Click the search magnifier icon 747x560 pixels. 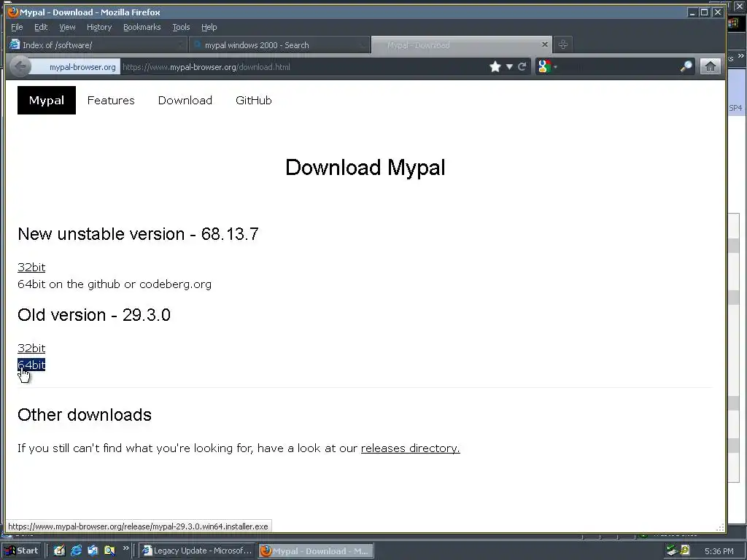pos(686,66)
